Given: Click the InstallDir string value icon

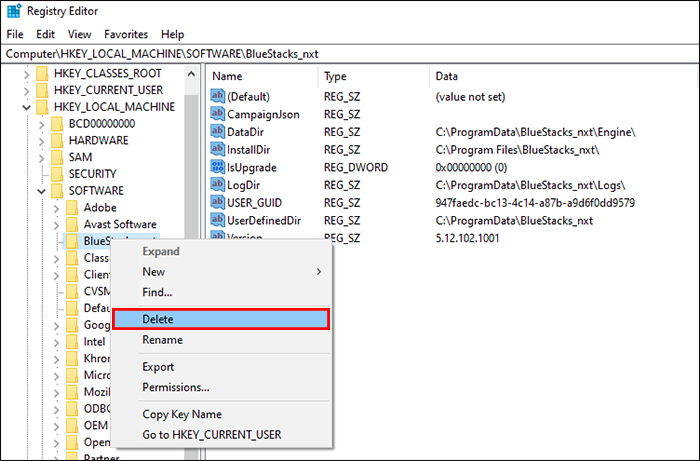Looking at the screenshot, I should pyautogui.click(x=217, y=149).
